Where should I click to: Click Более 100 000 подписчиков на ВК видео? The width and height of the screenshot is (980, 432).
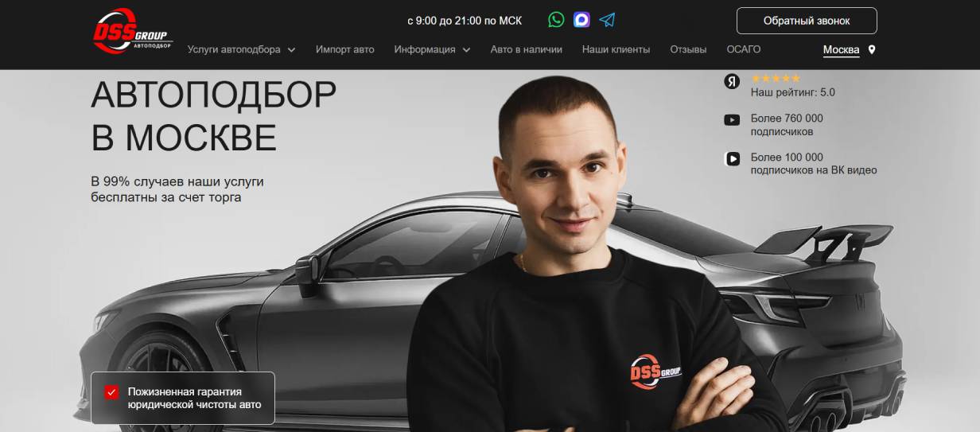[814, 164]
